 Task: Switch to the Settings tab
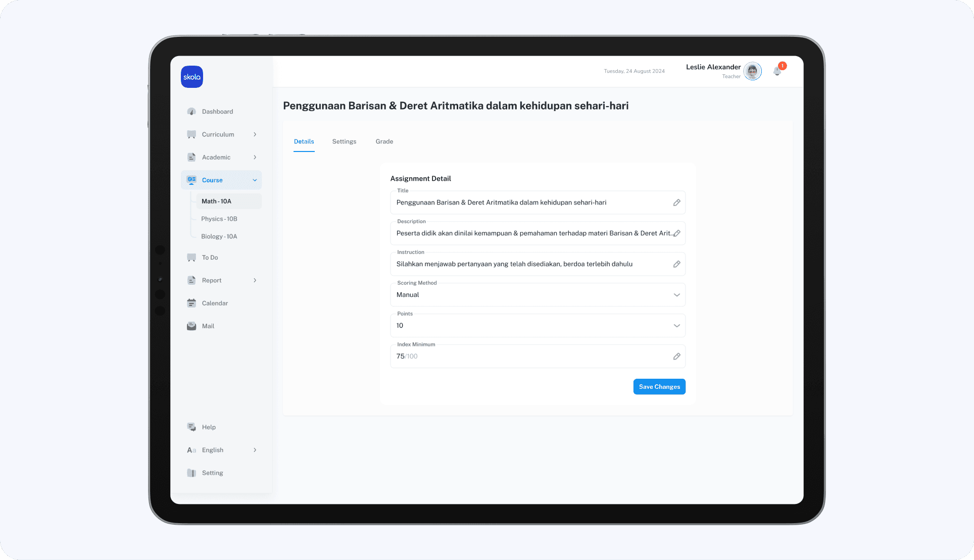coord(344,141)
